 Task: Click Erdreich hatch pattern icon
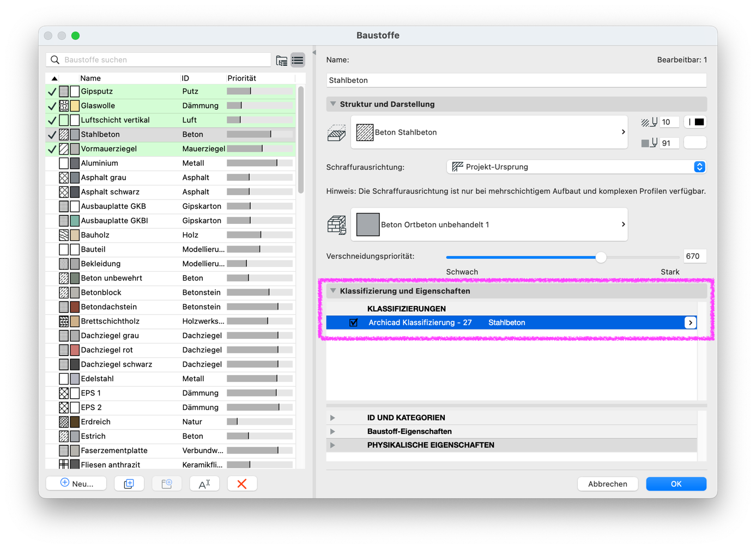[x=64, y=422]
